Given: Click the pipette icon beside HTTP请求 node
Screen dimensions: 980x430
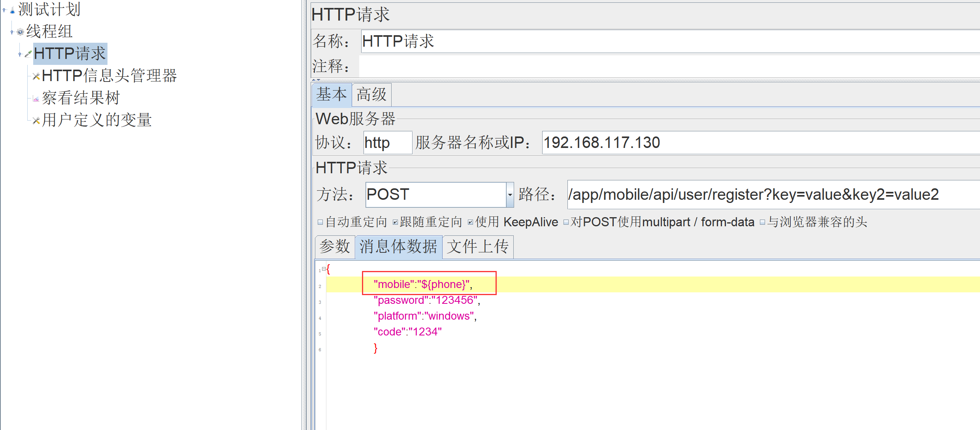Looking at the screenshot, I should 28,54.
